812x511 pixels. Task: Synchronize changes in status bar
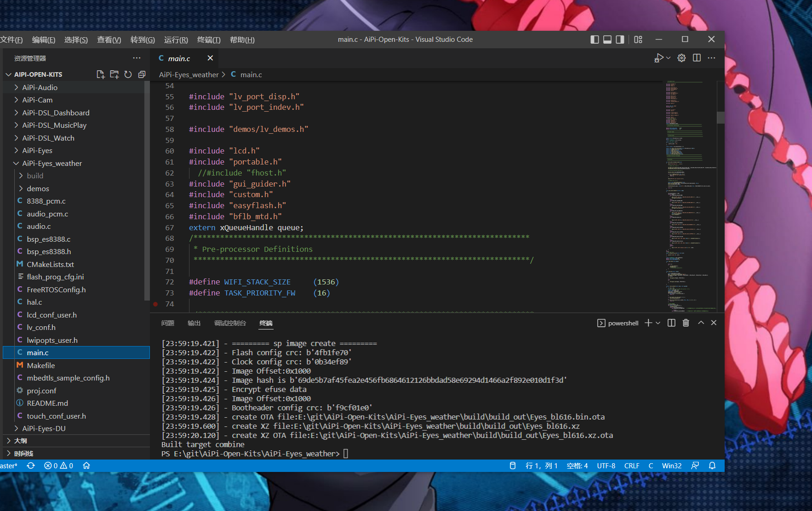[31, 466]
